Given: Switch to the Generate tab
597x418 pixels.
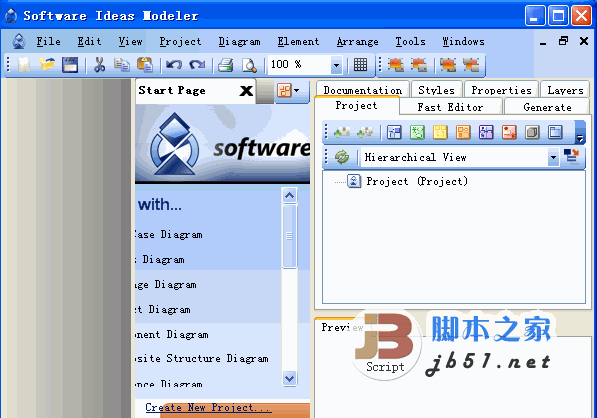Looking at the screenshot, I should (x=547, y=107).
